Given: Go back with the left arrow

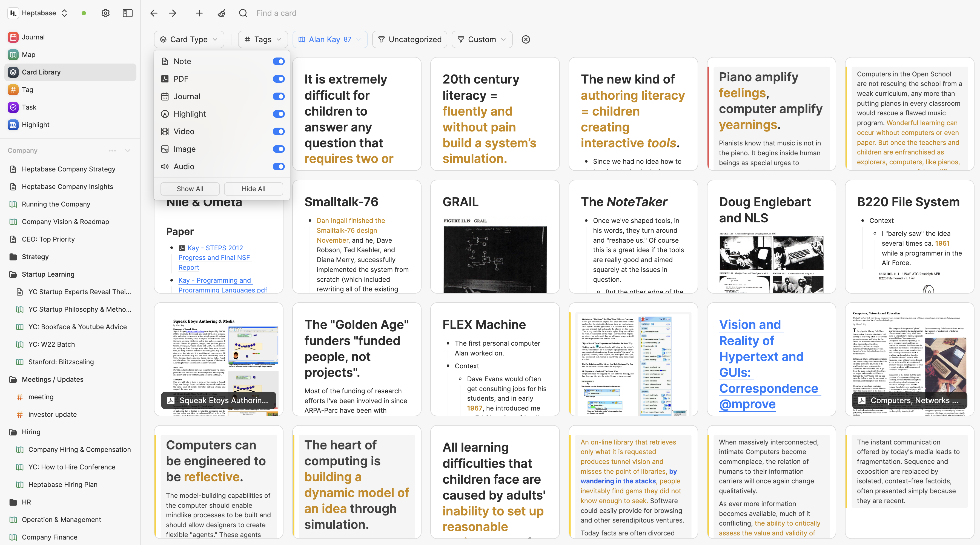Looking at the screenshot, I should [154, 13].
